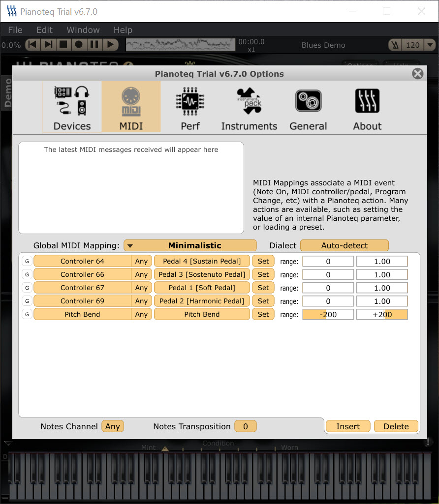Select the MIDI options tab
Screen dimensions: 439x504
click(x=131, y=107)
